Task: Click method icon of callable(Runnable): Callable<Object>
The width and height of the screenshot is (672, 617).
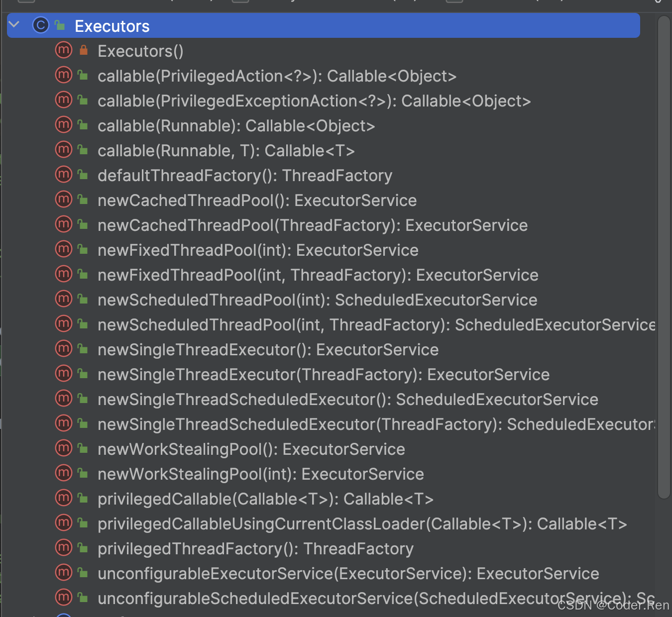Action: 64,125
